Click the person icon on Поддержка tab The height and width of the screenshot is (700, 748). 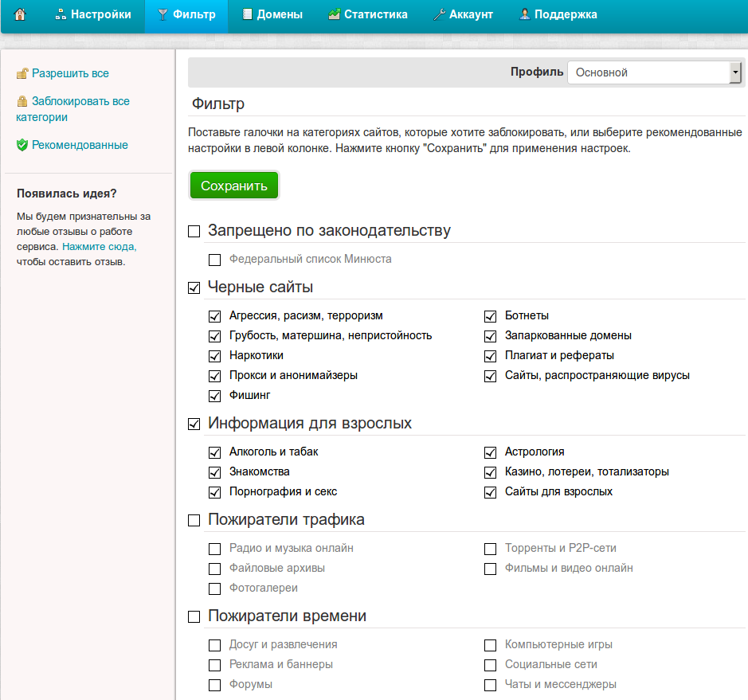[x=525, y=14]
